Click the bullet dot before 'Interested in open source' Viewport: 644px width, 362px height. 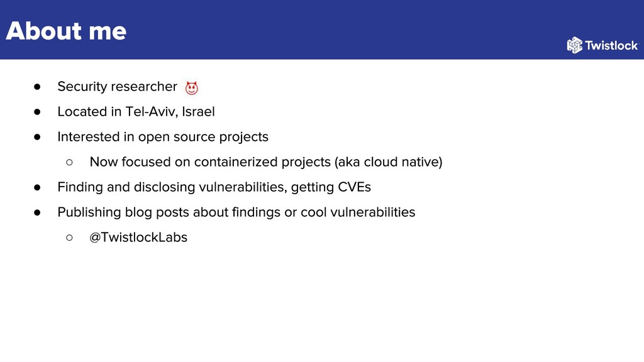tap(37, 136)
